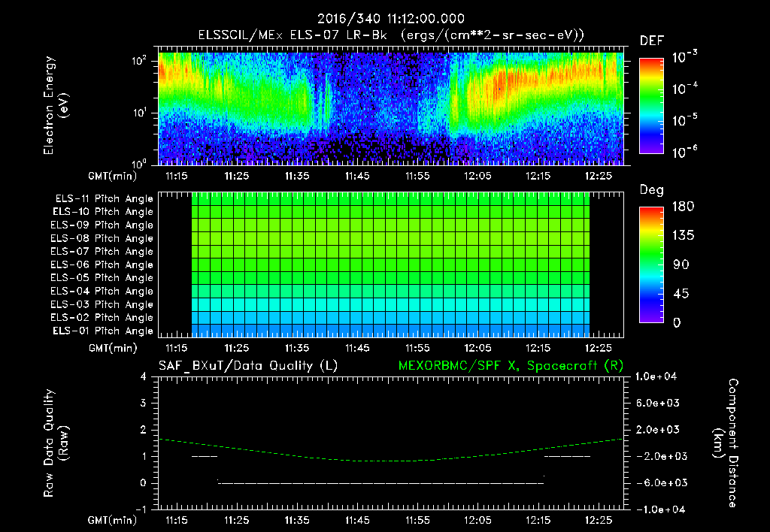Screen dimensions: 770x532
Task: Click the 1.0e+04 right axis value
Action: pos(656,376)
